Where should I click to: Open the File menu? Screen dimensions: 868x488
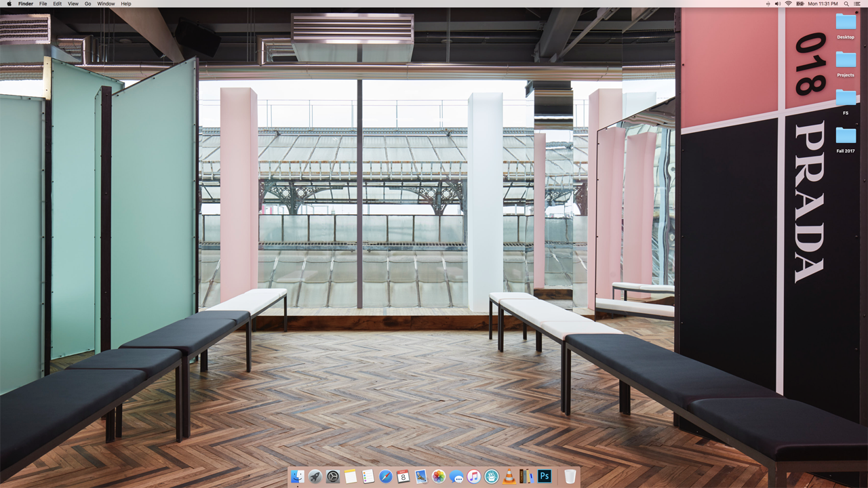(43, 3)
